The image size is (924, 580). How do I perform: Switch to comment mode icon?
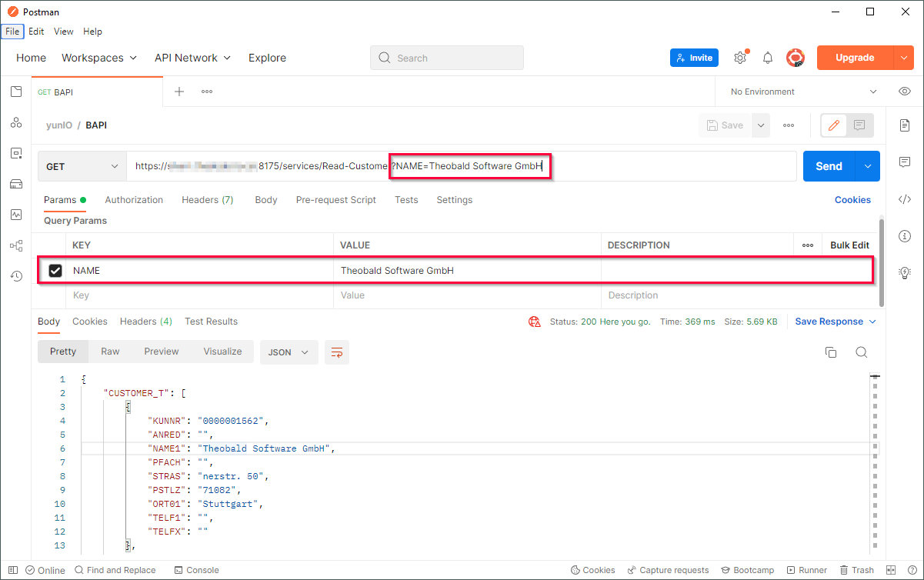coord(859,125)
